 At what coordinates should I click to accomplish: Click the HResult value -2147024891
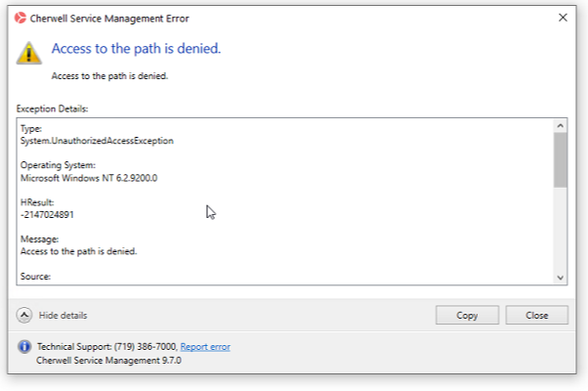[x=47, y=215]
